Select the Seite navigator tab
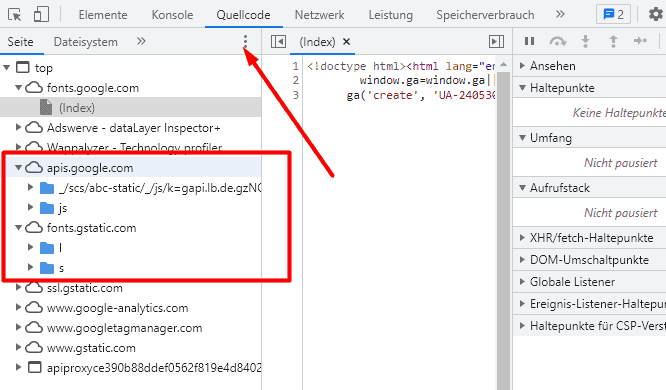Screen dimensions: 666x390 tap(20, 42)
